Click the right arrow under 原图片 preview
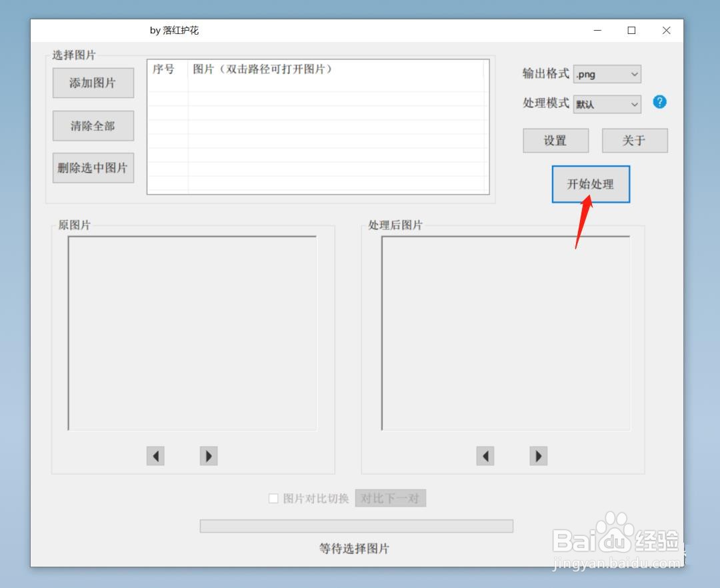This screenshot has height=588, width=720. click(x=208, y=456)
